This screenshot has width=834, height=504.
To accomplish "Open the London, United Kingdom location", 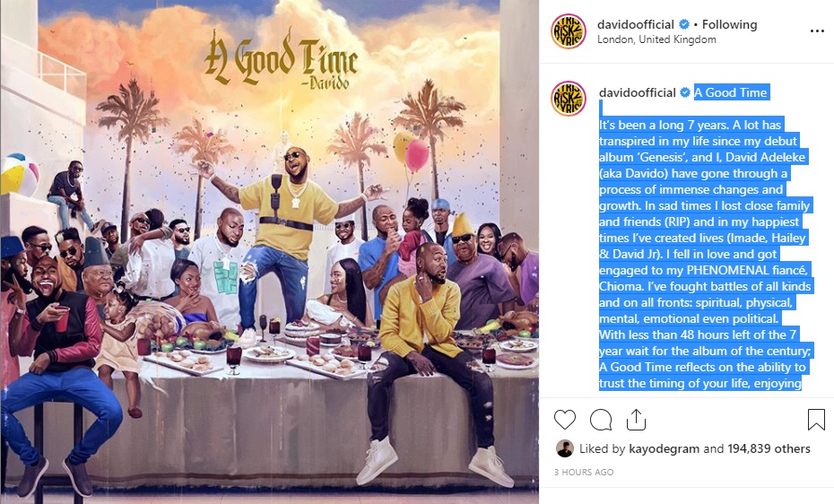I will [x=656, y=39].
